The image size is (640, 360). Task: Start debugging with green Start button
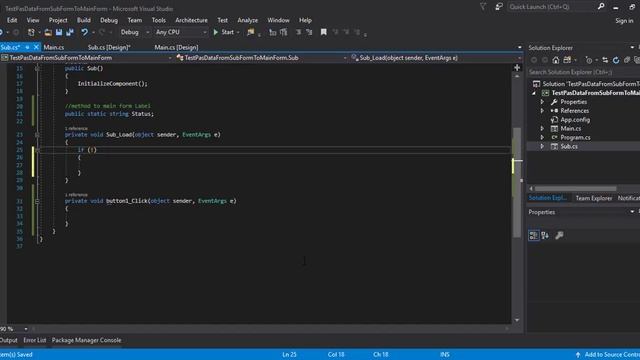[224, 32]
